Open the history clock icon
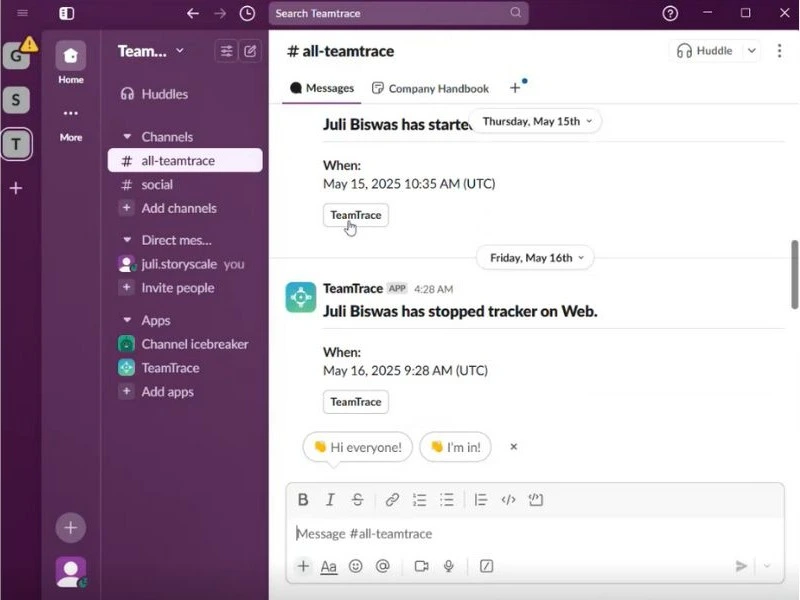The width and height of the screenshot is (800, 600). click(247, 13)
